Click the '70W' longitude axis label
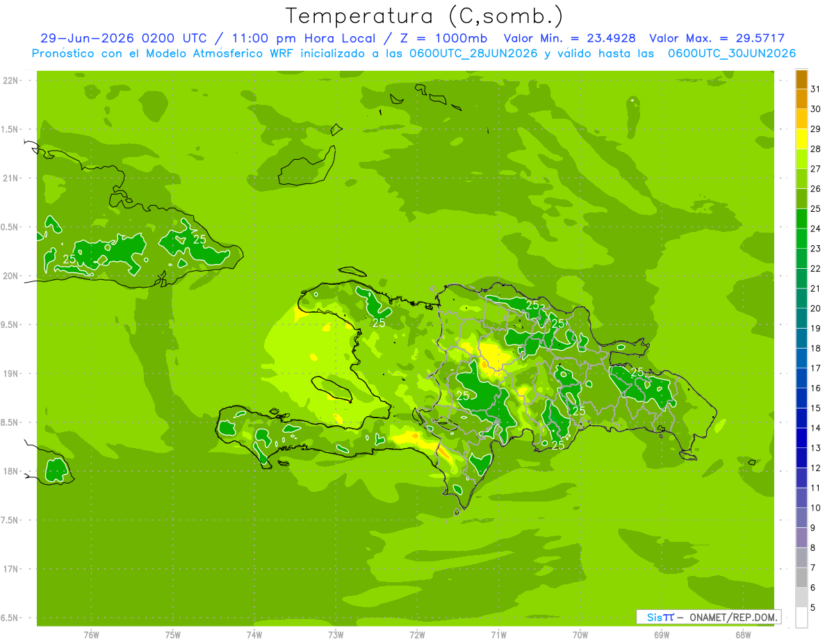834x644 pixels. point(580,635)
